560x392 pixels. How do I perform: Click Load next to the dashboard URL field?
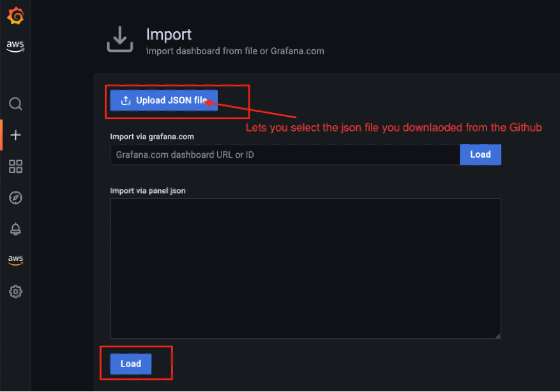480,155
